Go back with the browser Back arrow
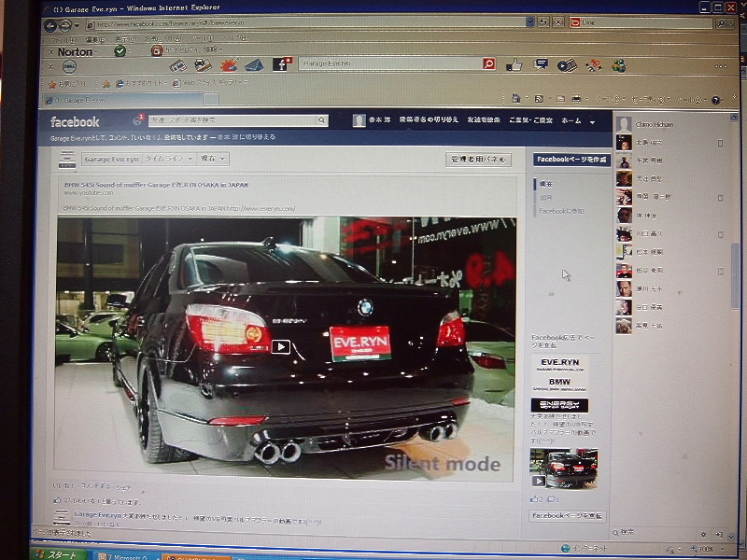This screenshot has height=560, width=747. pos(50,25)
